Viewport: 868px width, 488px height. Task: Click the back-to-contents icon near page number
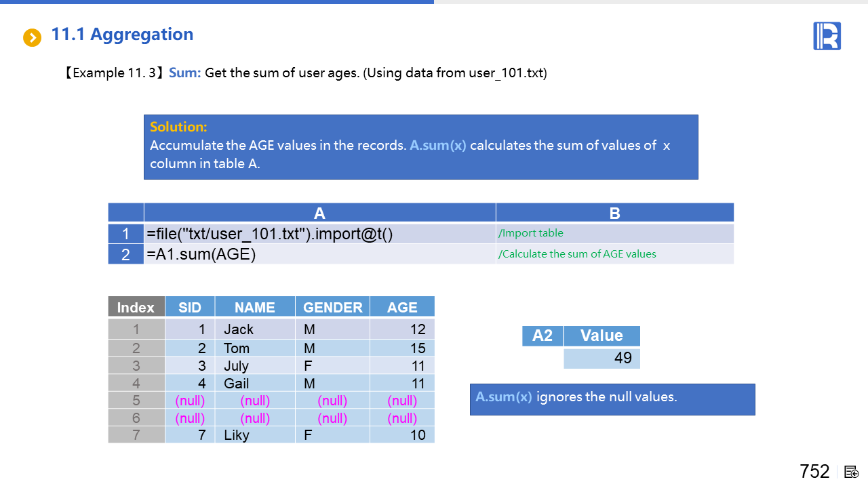[852, 472]
